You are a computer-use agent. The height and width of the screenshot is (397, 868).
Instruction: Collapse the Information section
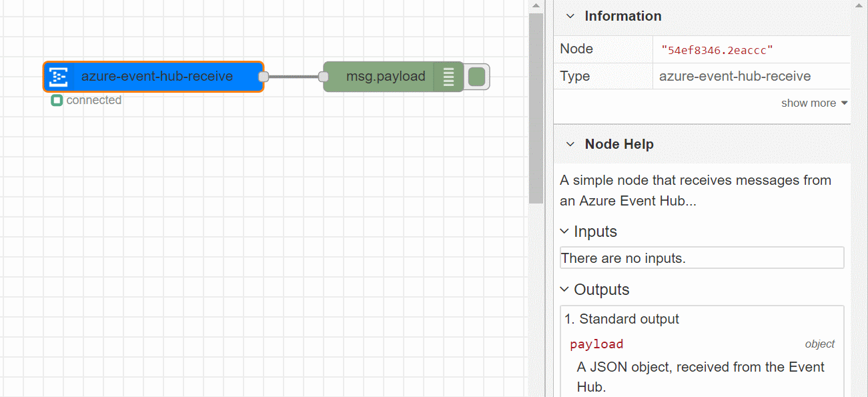(570, 16)
